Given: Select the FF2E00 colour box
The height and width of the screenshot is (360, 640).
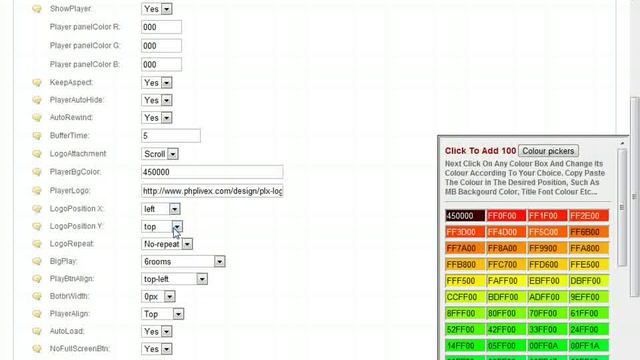Looking at the screenshot, I should click(x=589, y=216).
